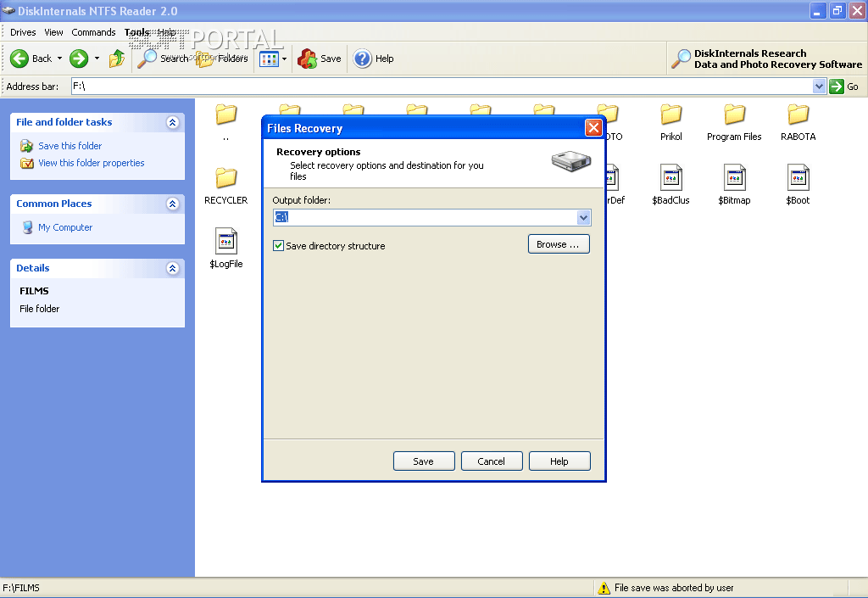The width and height of the screenshot is (868, 598).
Task: Click 'File folder' text in Details panel
Action: [x=39, y=309]
